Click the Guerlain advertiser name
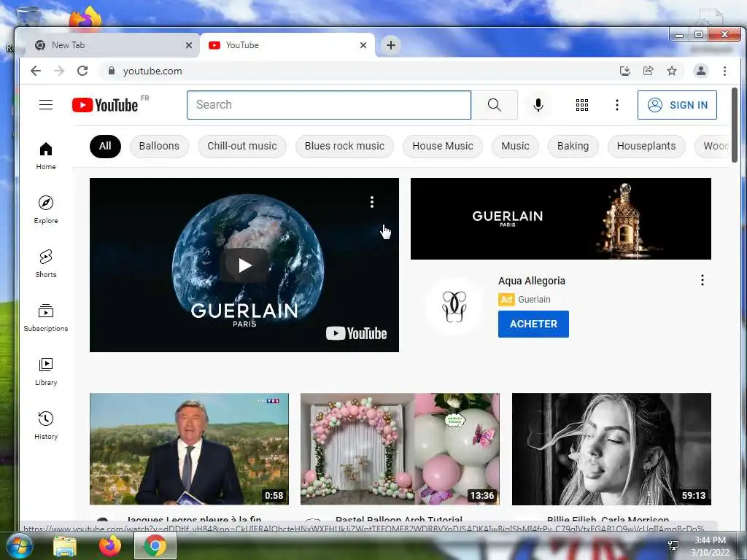Viewport: 747px width, 560px height. click(x=534, y=300)
